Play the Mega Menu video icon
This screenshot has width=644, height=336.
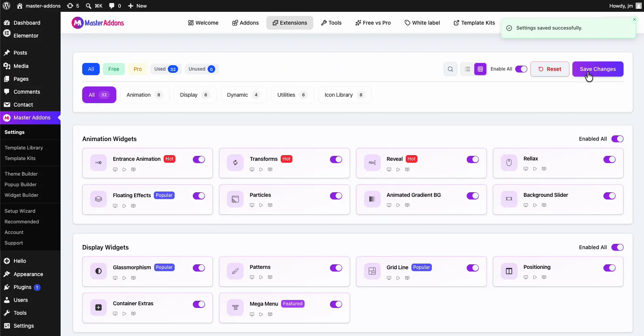tap(261, 314)
